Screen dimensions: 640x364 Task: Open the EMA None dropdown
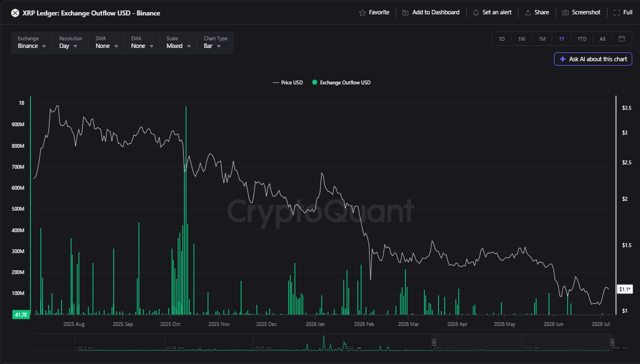142,42
